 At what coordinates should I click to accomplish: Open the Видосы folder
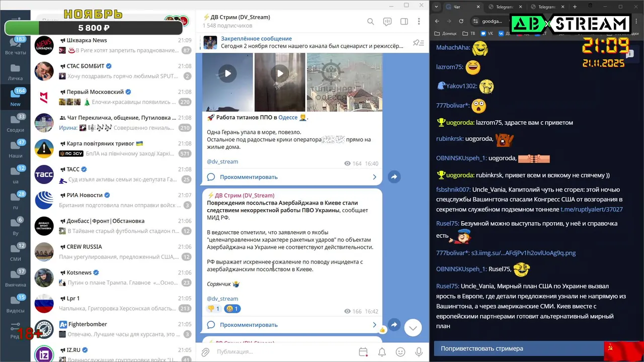point(16,304)
